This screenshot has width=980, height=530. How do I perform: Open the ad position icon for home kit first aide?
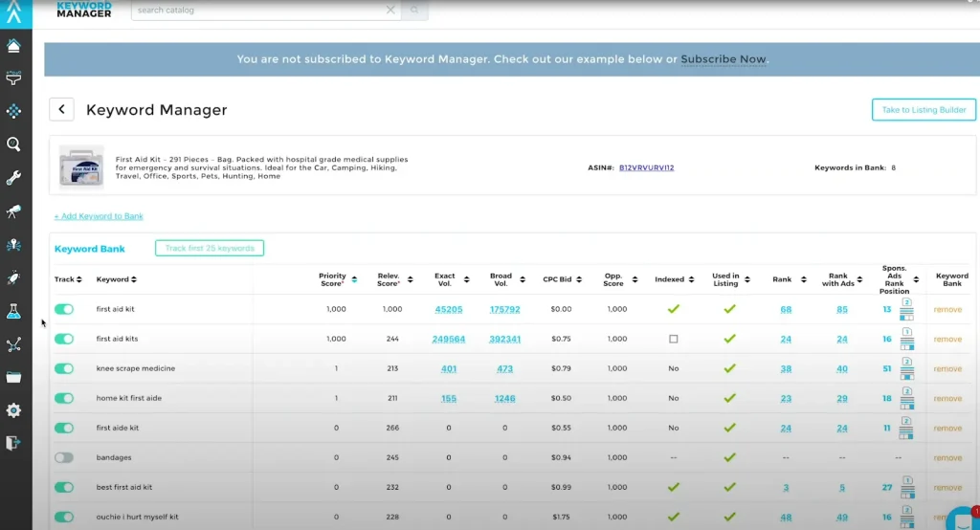point(907,398)
